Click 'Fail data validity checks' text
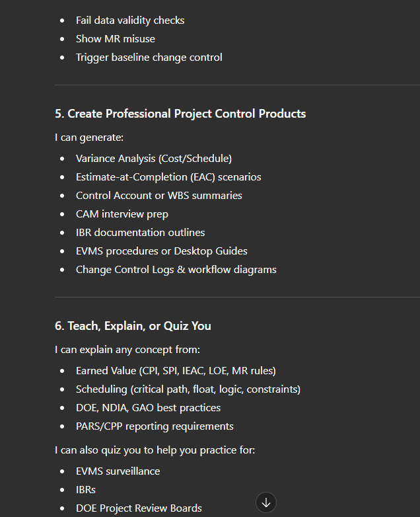This screenshot has height=517, width=420. coord(130,20)
